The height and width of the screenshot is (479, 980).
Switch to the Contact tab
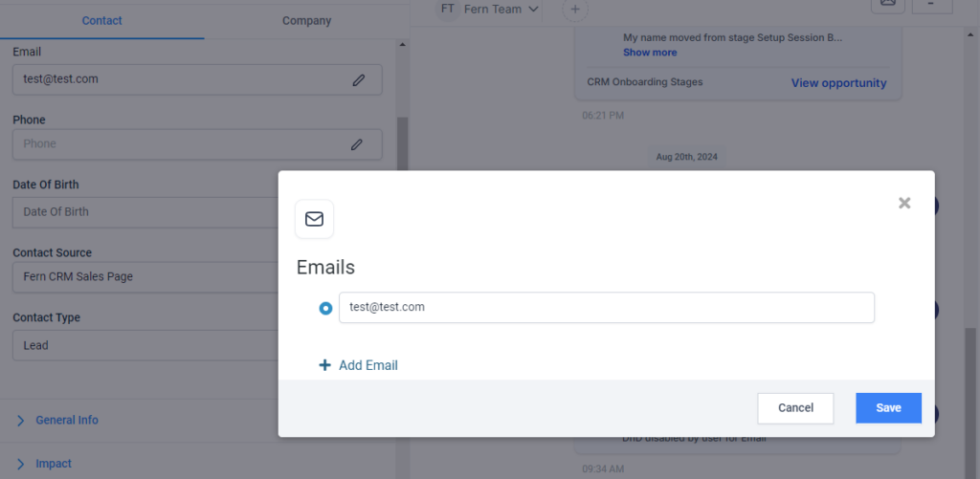[x=101, y=21]
